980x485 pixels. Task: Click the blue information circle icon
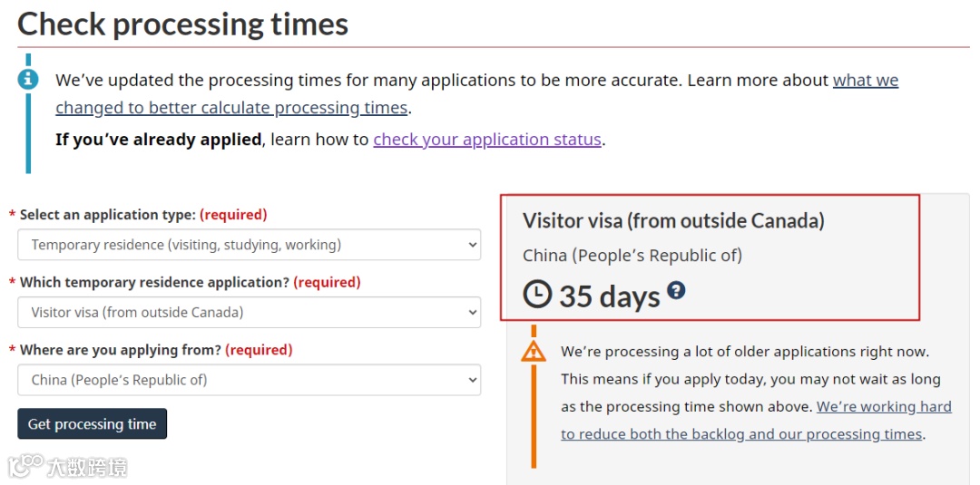click(x=28, y=80)
